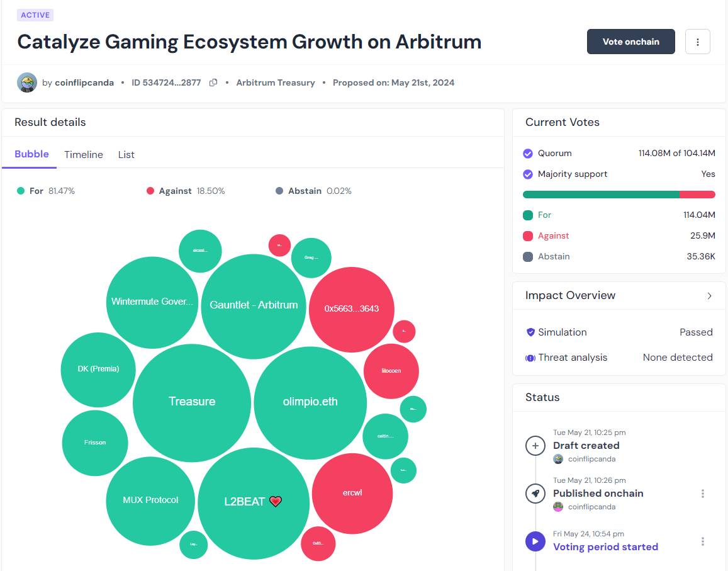This screenshot has height=571, width=728.
Task: Click the Simulation shield icon
Action: [530, 332]
